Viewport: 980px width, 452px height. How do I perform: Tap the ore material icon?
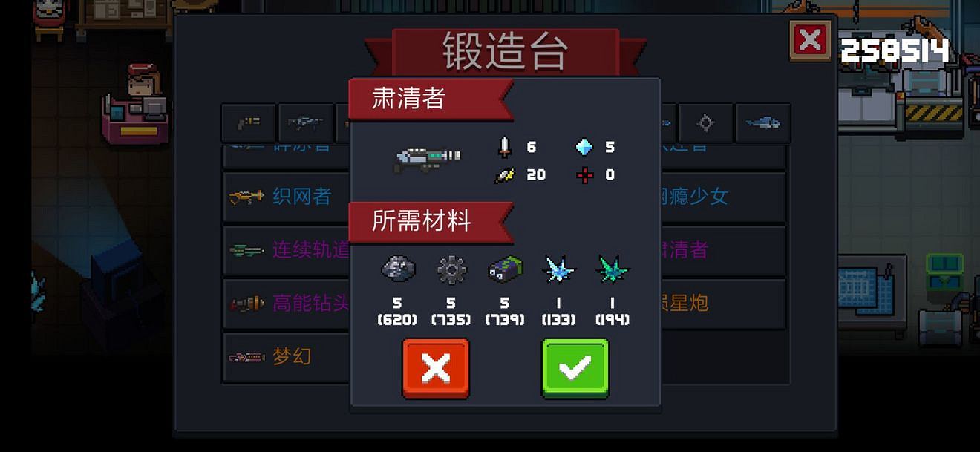(398, 269)
